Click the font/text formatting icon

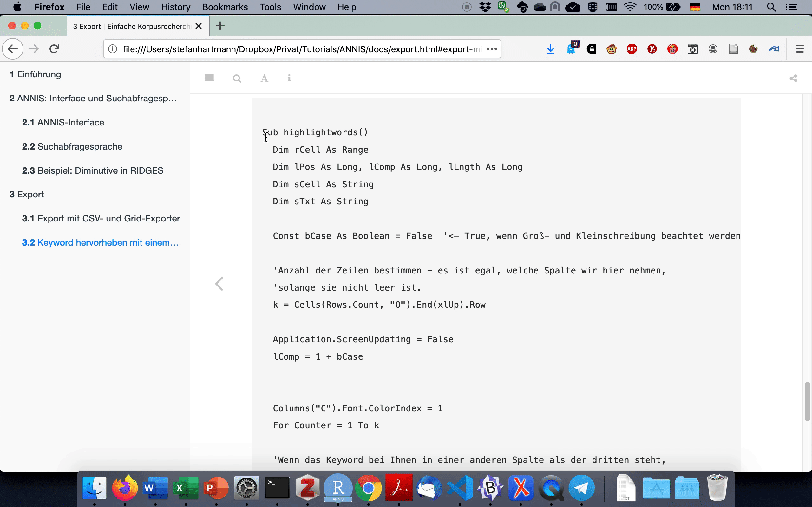(264, 78)
